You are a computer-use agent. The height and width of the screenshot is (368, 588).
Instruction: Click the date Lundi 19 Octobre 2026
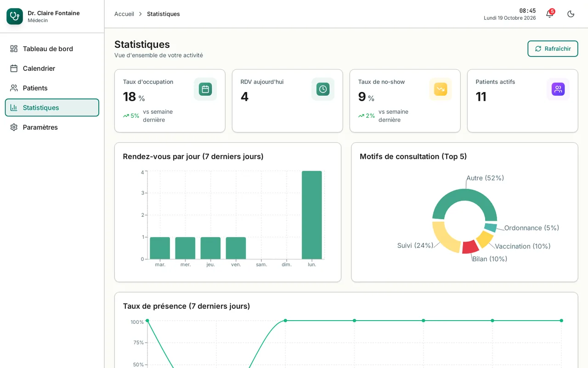click(509, 18)
